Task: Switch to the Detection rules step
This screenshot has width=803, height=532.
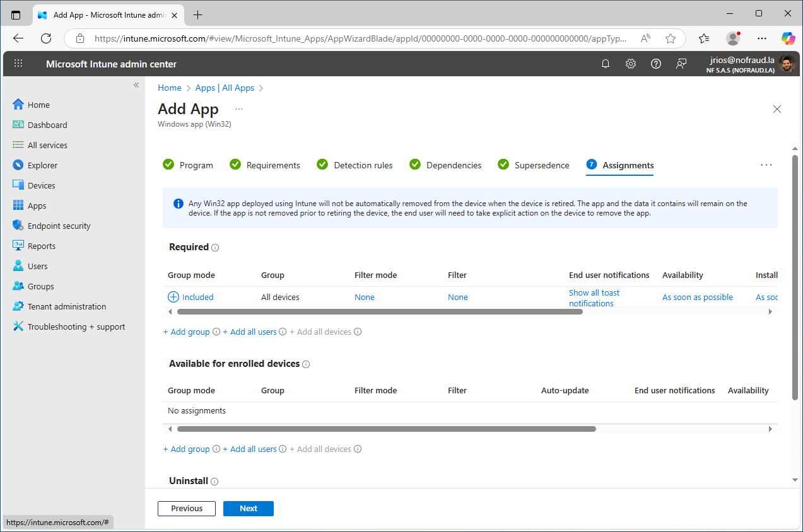Action: tap(355, 165)
